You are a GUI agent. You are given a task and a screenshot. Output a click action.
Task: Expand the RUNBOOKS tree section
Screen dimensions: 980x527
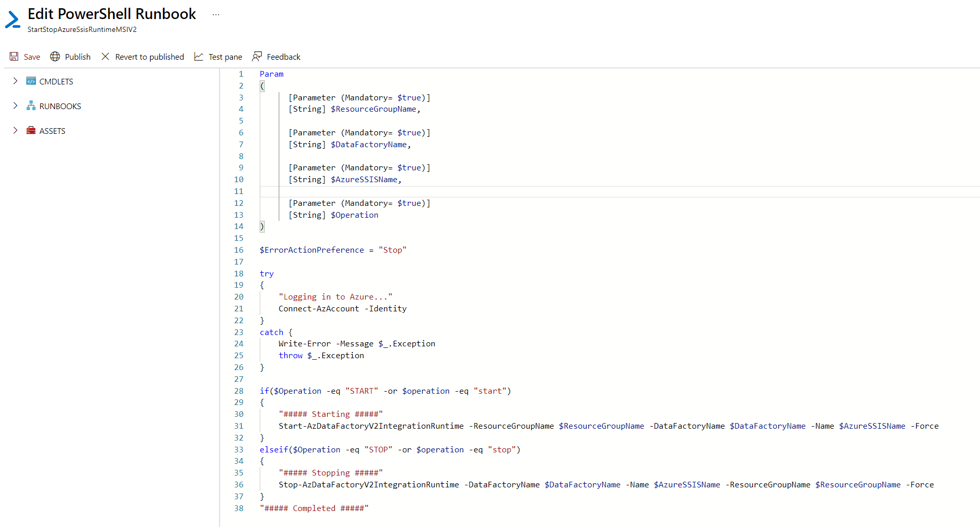(15, 106)
